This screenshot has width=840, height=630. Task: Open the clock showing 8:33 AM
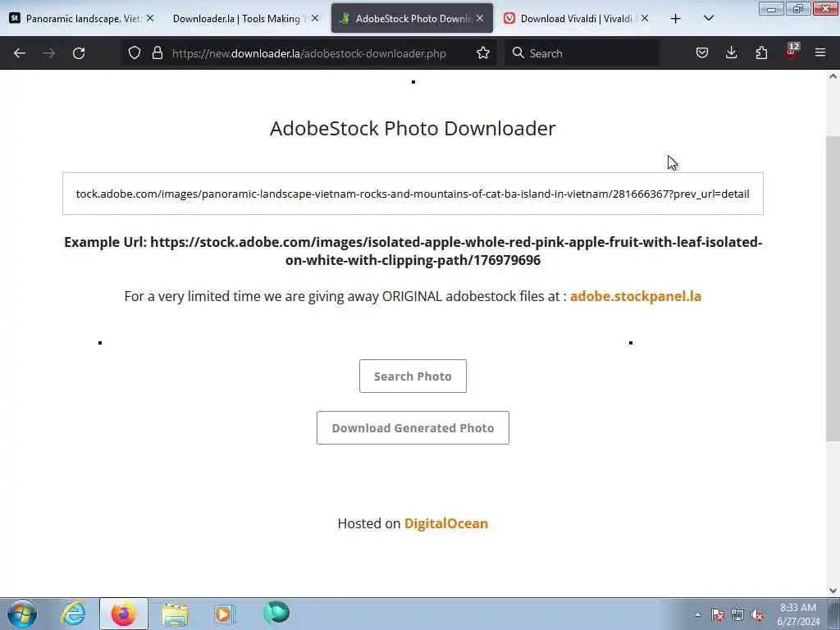point(798,614)
